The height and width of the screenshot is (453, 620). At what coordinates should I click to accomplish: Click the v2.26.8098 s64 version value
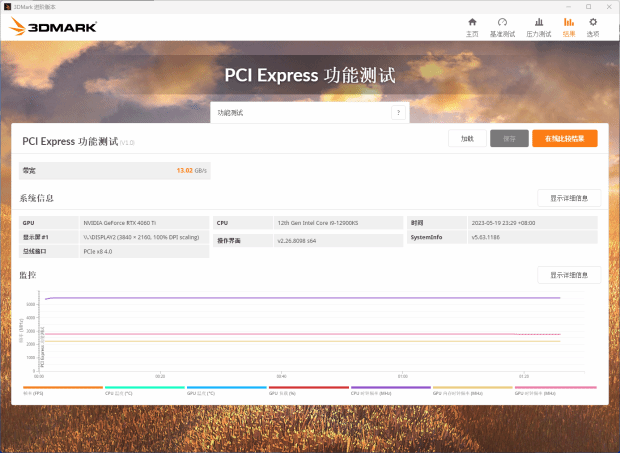pyautogui.click(x=297, y=240)
